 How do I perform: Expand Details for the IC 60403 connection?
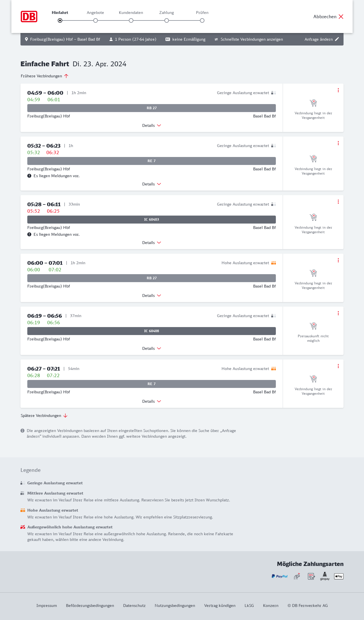click(x=152, y=243)
